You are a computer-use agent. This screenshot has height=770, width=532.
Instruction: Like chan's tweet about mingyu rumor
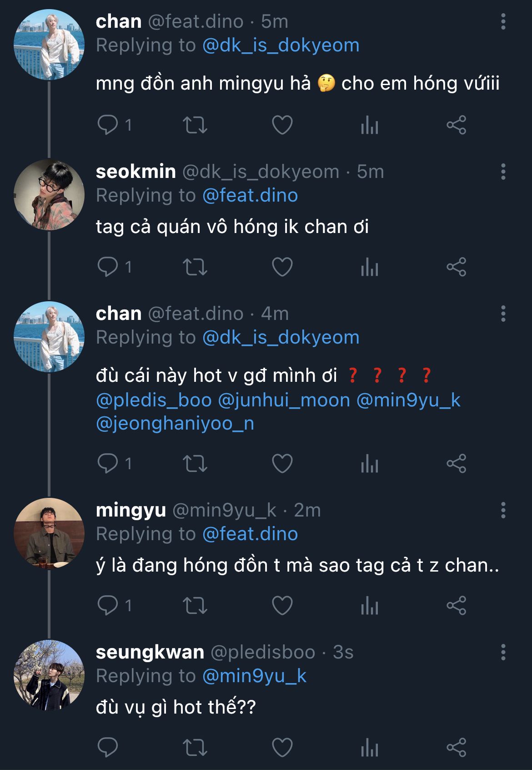(282, 125)
